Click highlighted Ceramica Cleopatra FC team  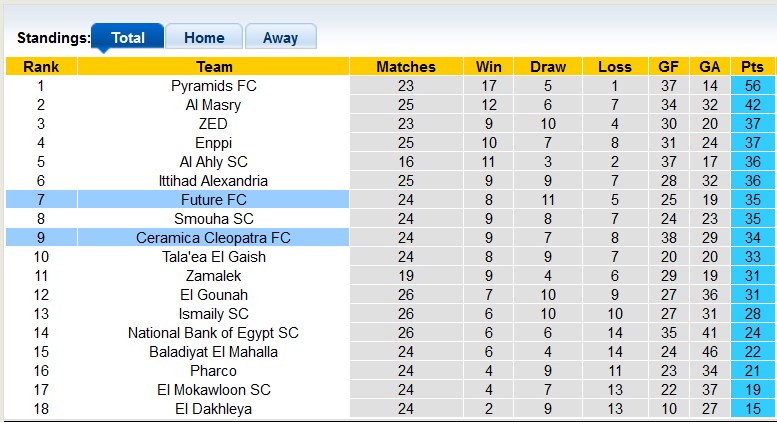click(x=213, y=238)
